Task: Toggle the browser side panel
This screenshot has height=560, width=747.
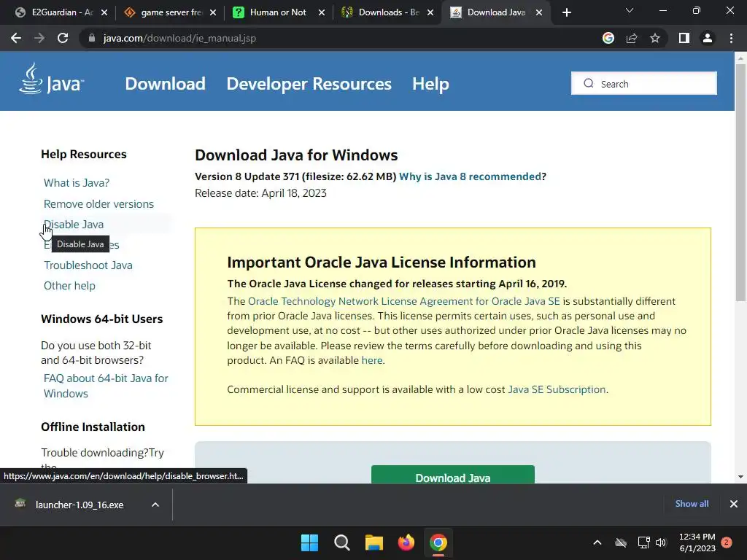Action: point(684,38)
